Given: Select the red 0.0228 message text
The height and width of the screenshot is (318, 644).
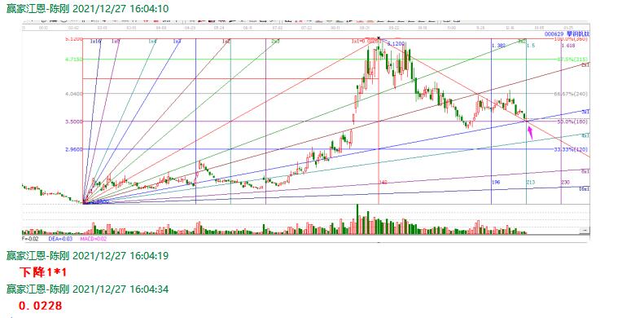Looking at the screenshot, I should tap(40, 306).
